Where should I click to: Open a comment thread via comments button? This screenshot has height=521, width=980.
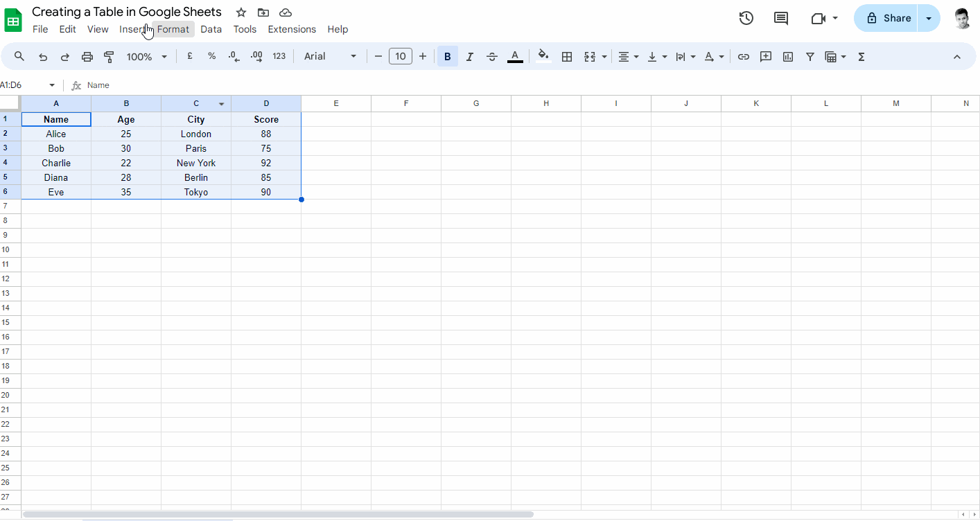(780, 18)
